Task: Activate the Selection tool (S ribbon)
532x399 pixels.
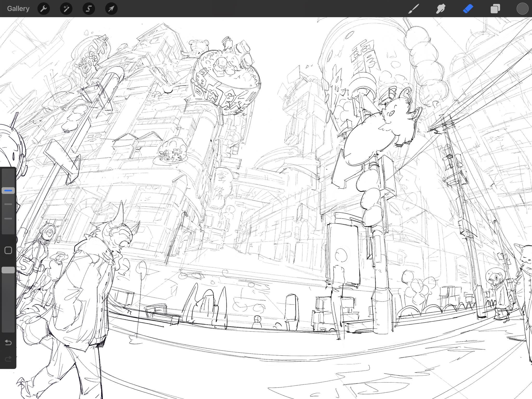Action: (89, 9)
